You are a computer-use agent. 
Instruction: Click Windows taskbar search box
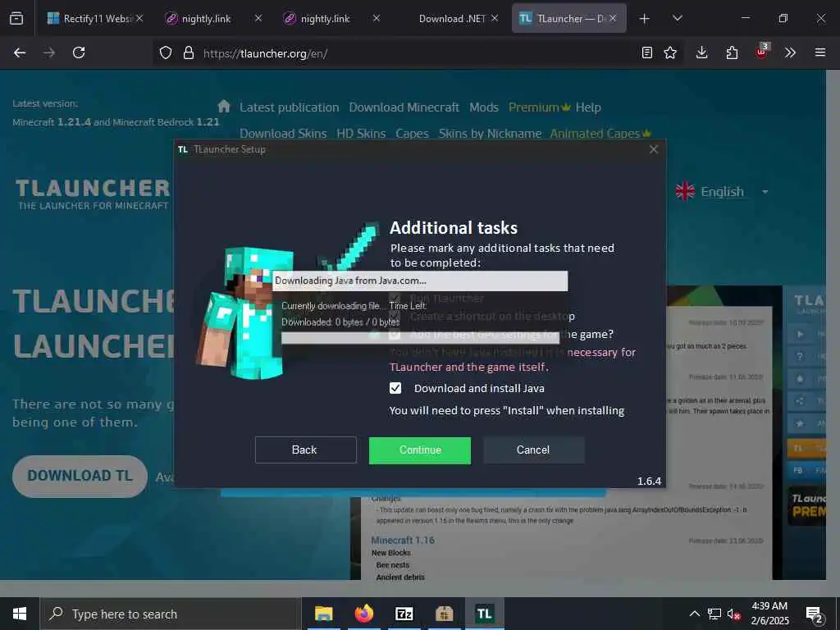[171, 614]
